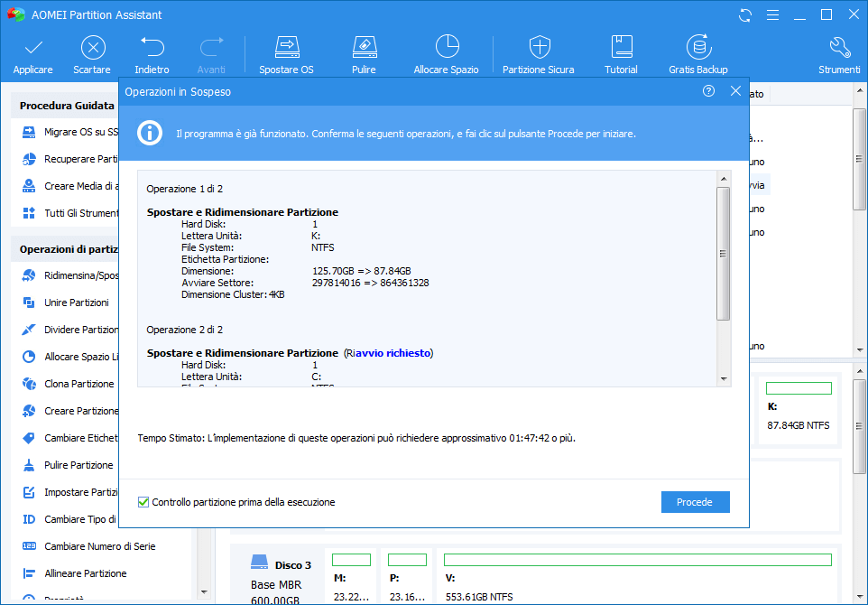The width and height of the screenshot is (868, 605).
Task: Click the Procedura Guidata section header
Action: coord(67,106)
